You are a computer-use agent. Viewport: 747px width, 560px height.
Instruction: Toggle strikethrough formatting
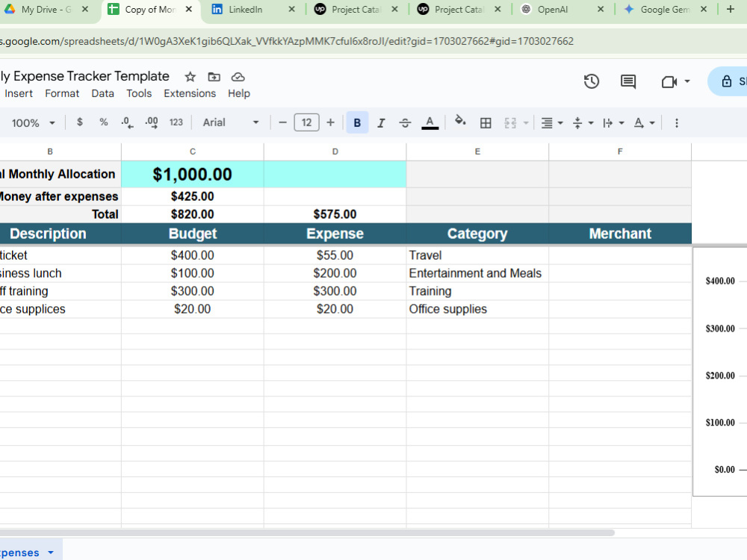click(405, 123)
